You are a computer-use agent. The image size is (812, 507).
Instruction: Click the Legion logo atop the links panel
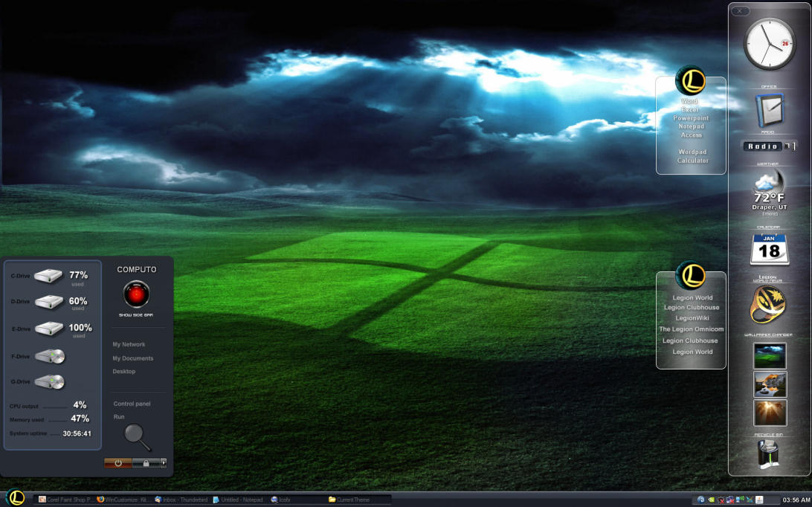tap(691, 276)
